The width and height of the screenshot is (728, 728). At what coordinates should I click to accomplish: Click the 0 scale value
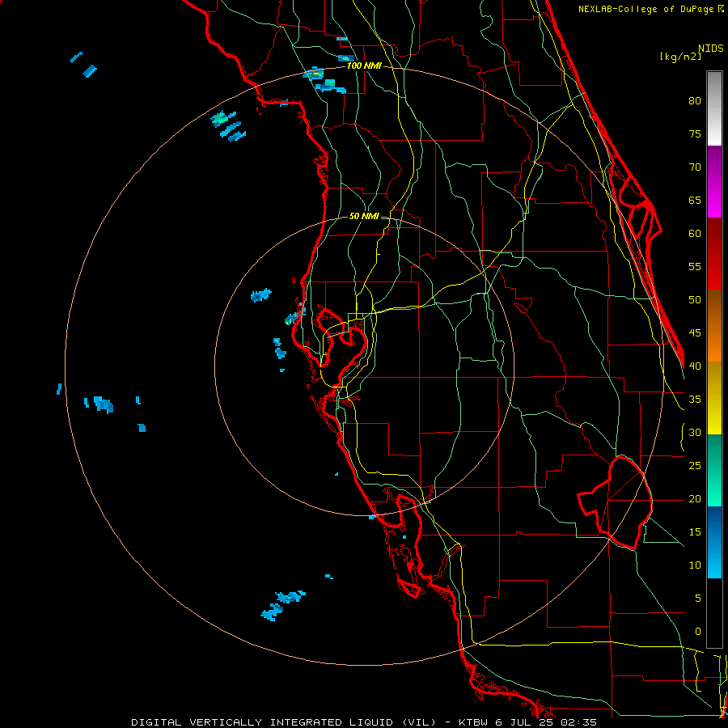coord(698,632)
